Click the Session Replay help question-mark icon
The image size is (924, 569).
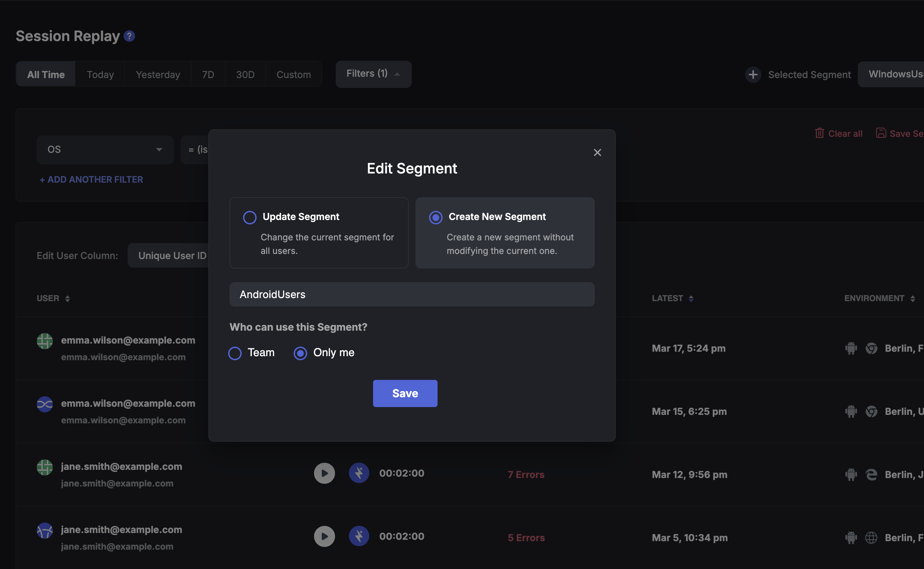click(129, 36)
